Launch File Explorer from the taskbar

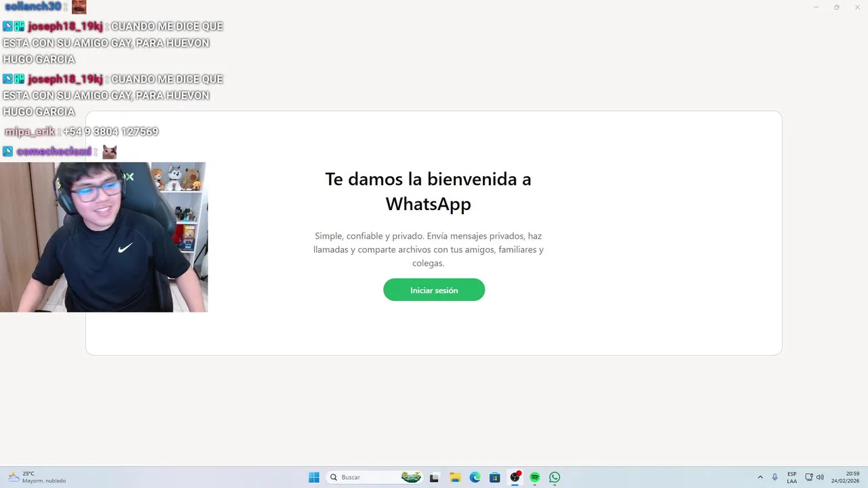455,477
